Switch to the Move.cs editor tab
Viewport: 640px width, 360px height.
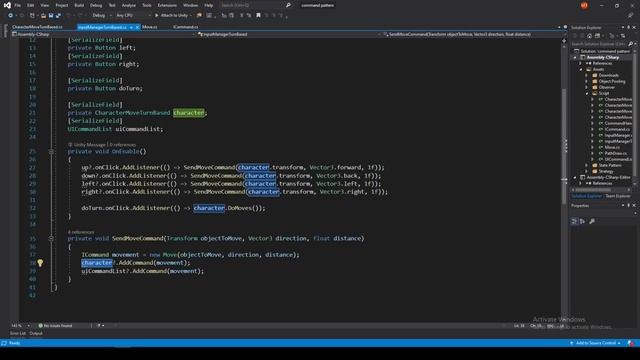150,27
